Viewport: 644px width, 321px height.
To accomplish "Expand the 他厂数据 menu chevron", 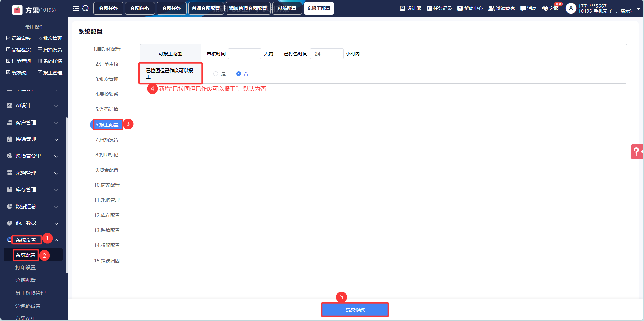I will tap(56, 224).
